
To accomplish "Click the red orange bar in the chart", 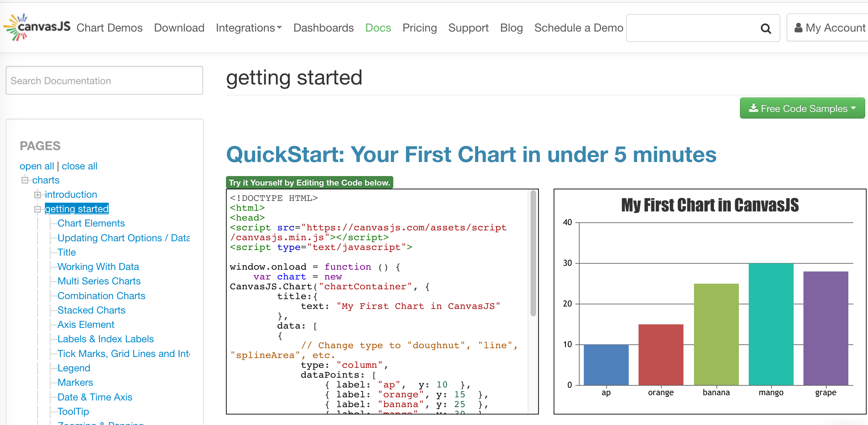I will [x=661, y=354].
